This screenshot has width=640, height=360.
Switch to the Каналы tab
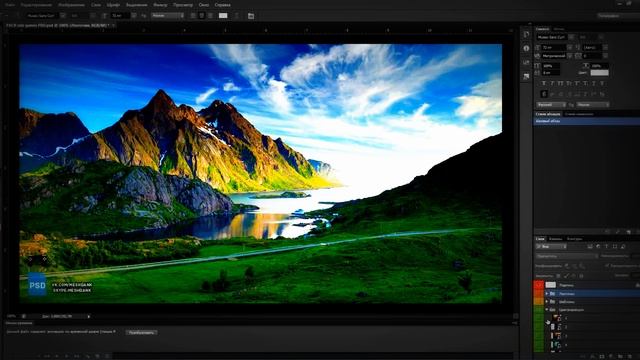coord(556,239)
